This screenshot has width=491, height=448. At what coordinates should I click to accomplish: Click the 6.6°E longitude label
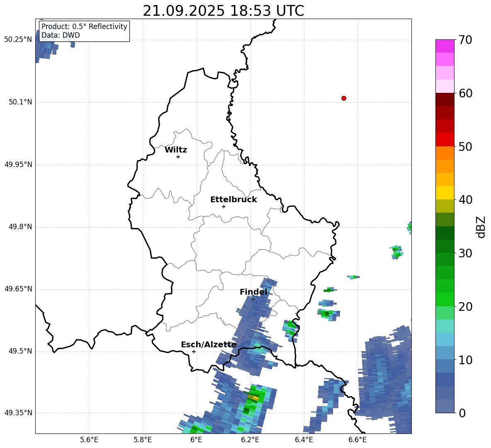(x=357, y=440)
